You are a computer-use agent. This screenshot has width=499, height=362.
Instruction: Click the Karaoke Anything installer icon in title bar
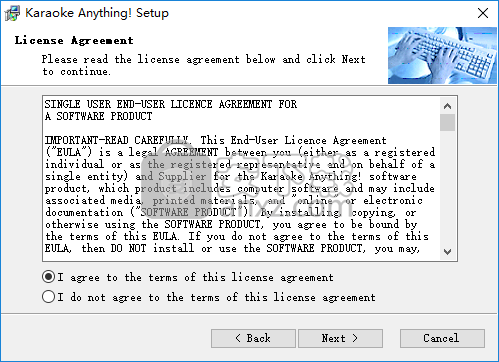coord(12,13)
